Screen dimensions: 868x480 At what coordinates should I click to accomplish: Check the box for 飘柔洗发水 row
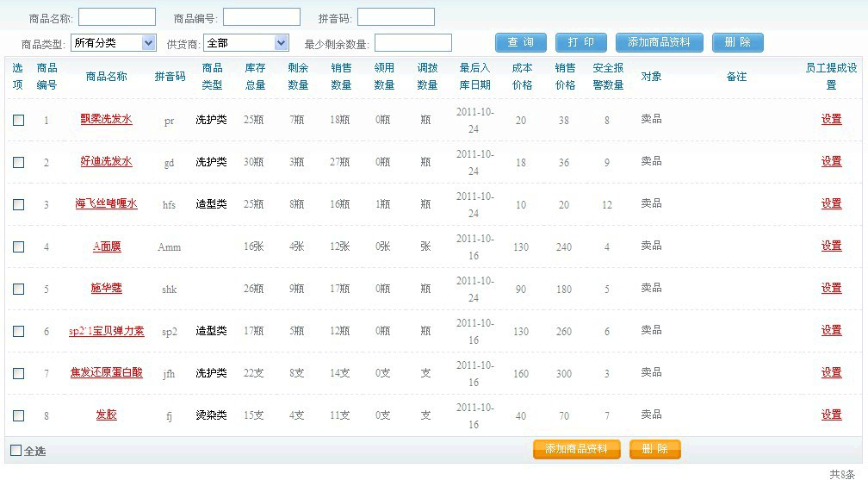click(x=19, y=121)
